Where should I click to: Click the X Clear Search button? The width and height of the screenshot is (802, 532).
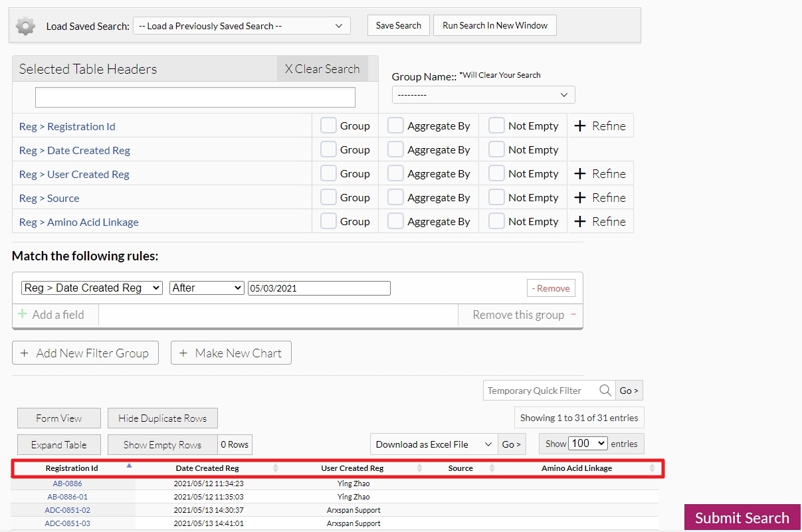point(322,69)
